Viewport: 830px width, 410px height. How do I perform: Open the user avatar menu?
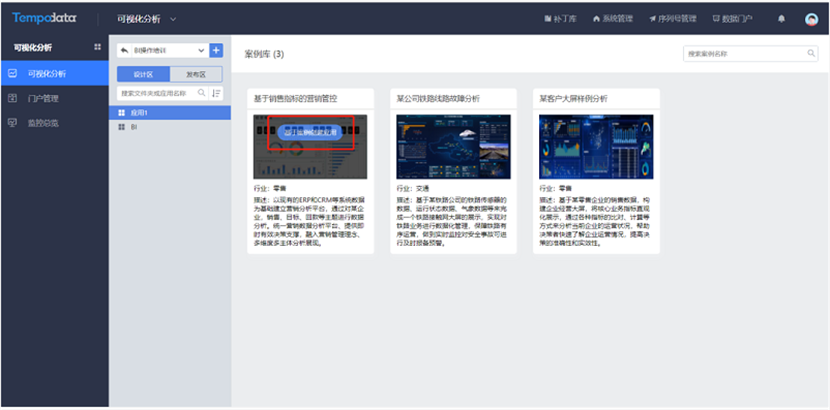point(811,19)
